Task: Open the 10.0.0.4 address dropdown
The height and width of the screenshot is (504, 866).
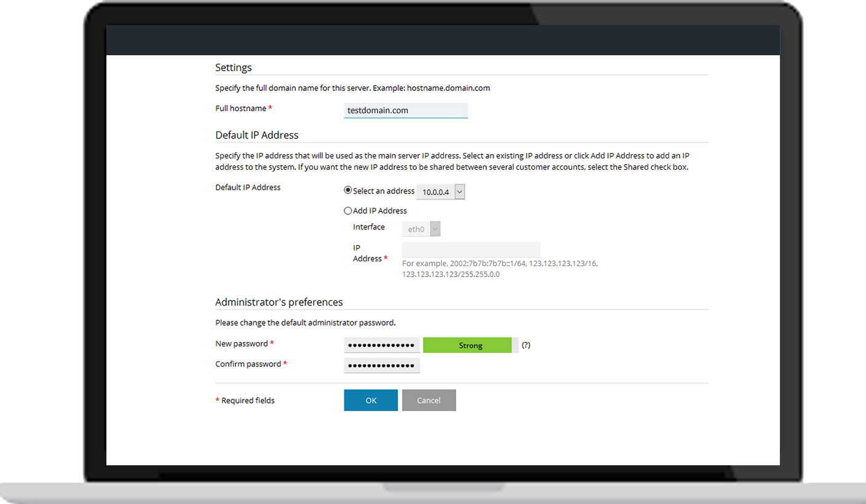Action: tap(440, 192)
